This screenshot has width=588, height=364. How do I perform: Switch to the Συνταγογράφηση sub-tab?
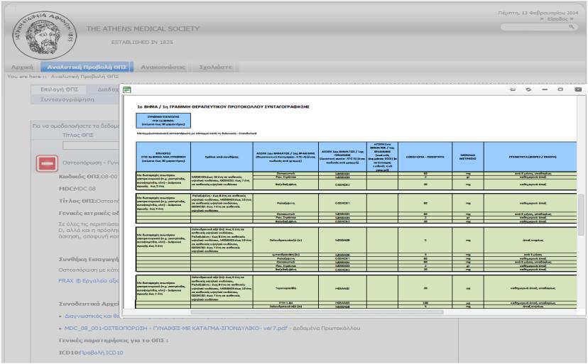click(x=67, y=99)
